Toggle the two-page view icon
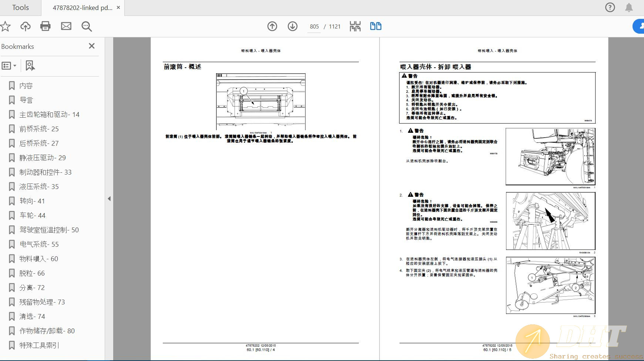This screenshot has height=361, width=644. click(376, 26)
